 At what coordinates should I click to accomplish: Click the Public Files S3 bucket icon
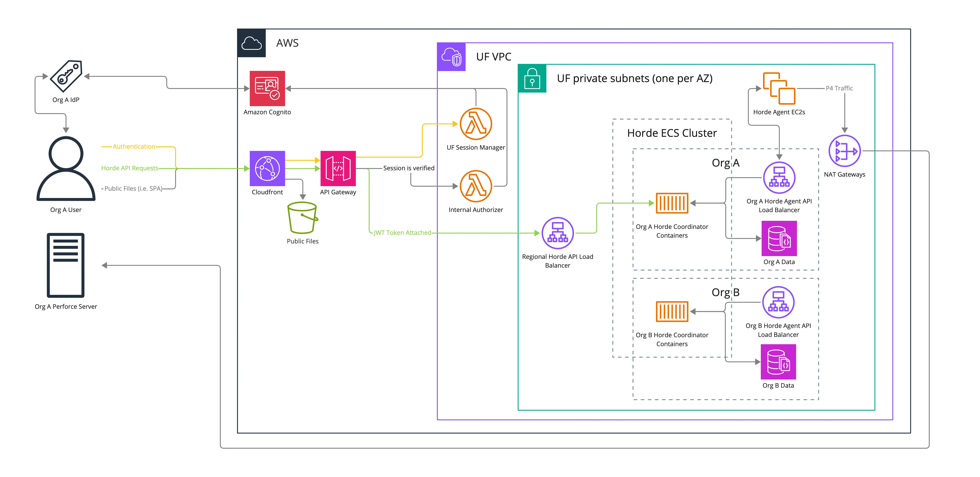(x=302, y=218)
